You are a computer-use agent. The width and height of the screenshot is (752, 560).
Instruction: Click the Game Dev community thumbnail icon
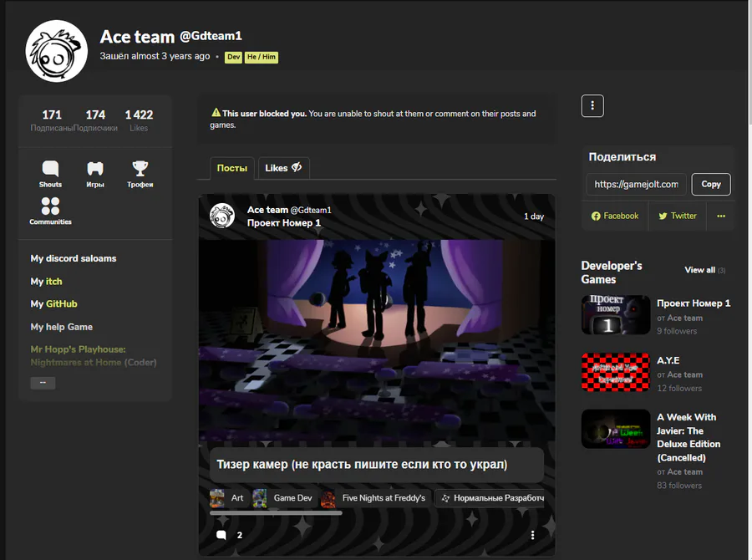(x=260, y=498)
